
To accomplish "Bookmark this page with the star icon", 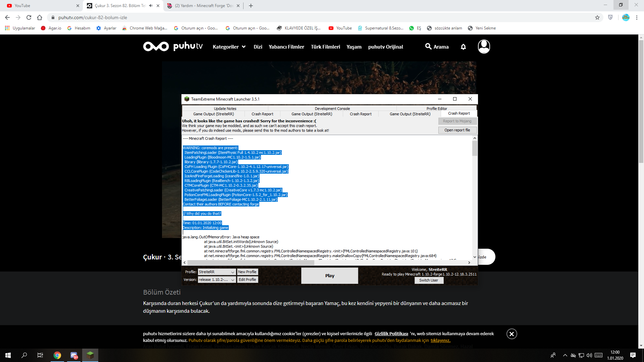I will click(597, 17).
